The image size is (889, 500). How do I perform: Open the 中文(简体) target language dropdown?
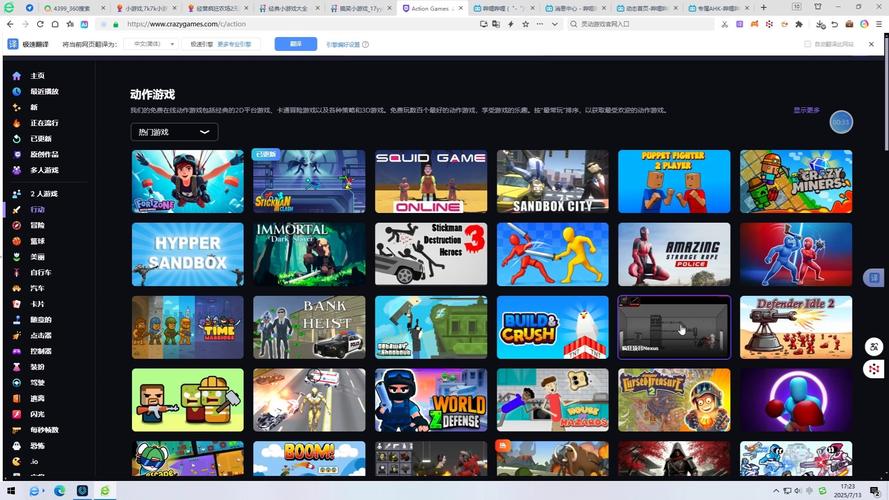(150, 44)
